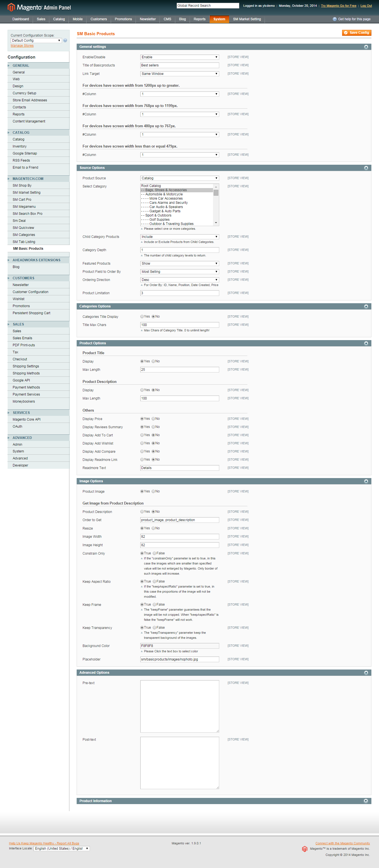Open the Enable/Disable dropdown
The image size is (379, 868).
tap(179, 57)
